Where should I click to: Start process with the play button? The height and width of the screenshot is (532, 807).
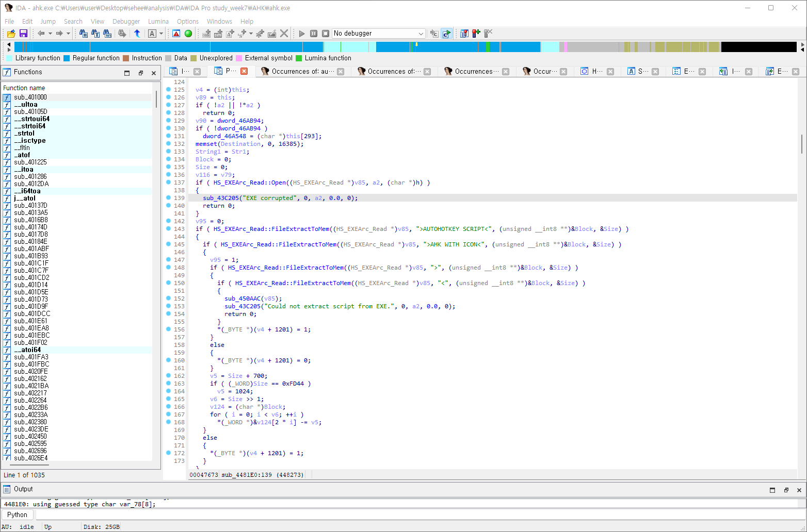coord(302,34)
